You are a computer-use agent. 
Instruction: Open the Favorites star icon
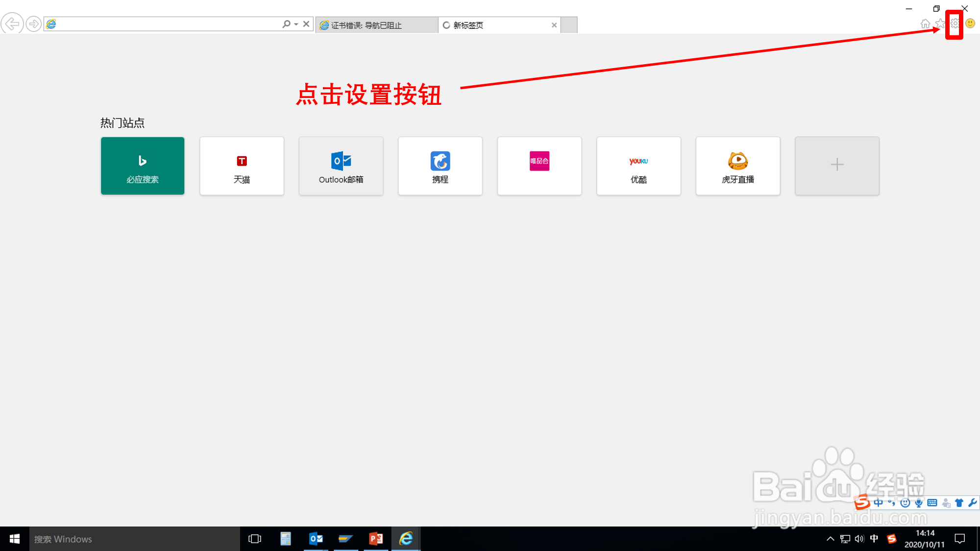pyautogui.click(x=940, y=24)
